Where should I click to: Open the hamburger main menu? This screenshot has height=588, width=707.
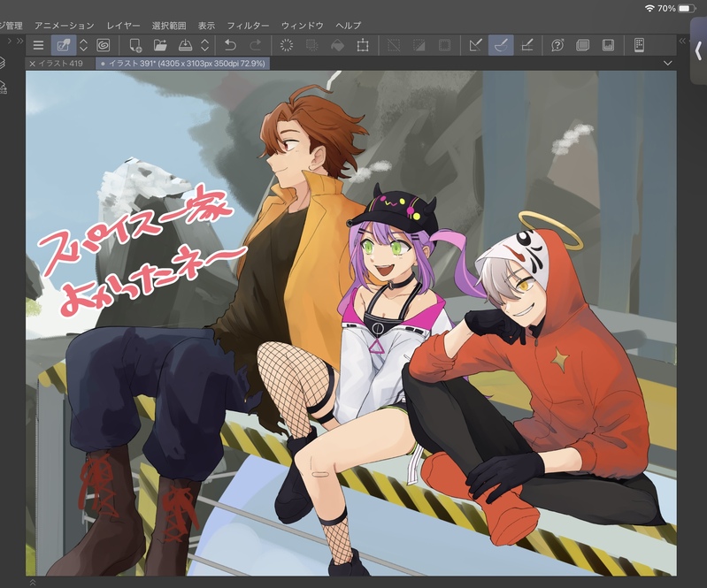(x=38, y=45)
